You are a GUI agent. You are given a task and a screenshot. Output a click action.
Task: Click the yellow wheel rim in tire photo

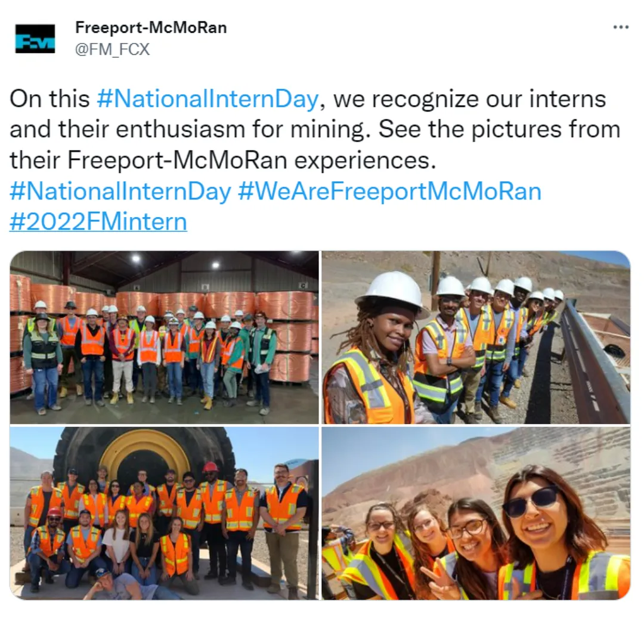click(x=139, y=457)
